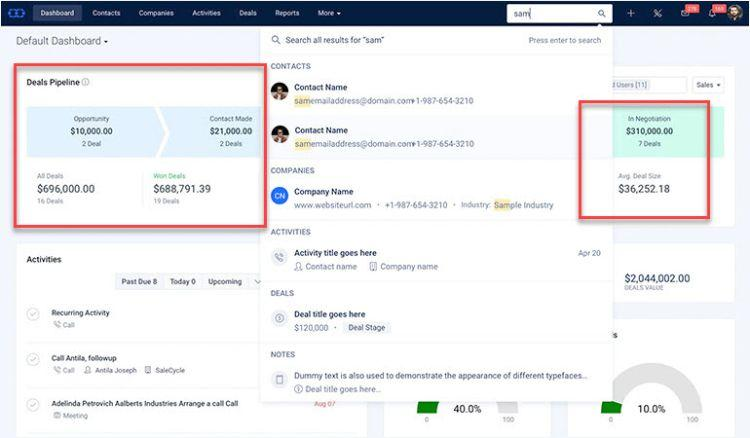The height and width of the screenshot is (438, 750).
Task: Open the user profile avatar
Action: (x=734, y=13)
